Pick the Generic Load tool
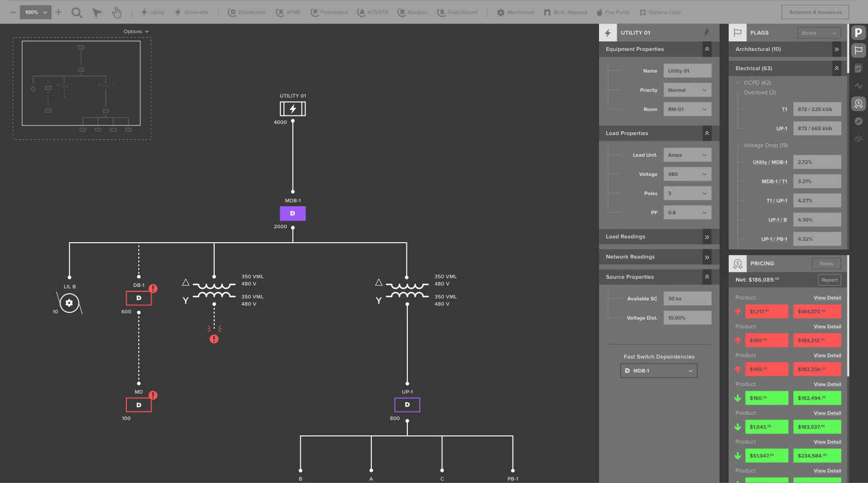 coord(660,12)
